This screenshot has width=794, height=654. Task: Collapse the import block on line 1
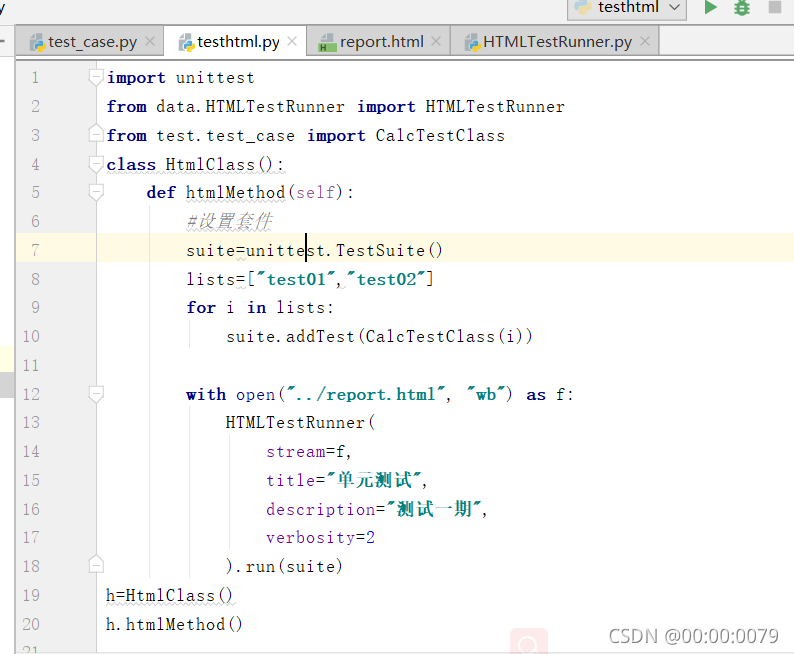[96, 77]
